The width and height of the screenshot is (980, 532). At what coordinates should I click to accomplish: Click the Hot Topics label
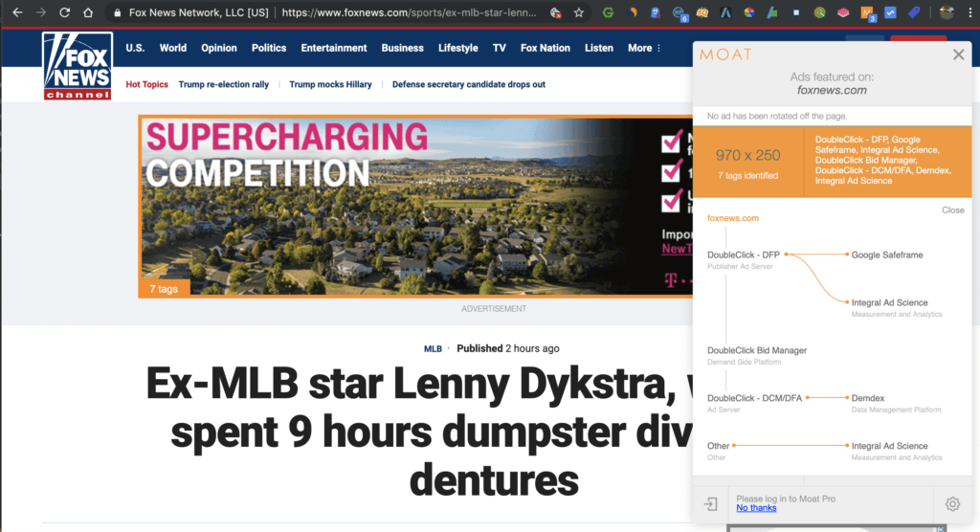(146, 84)
